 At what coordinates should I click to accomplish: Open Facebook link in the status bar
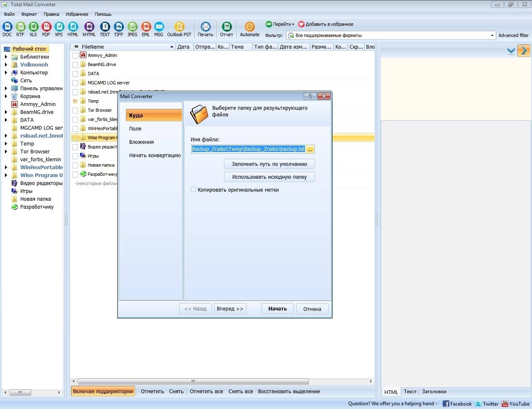pyautogui.click(x=457, y=404)
